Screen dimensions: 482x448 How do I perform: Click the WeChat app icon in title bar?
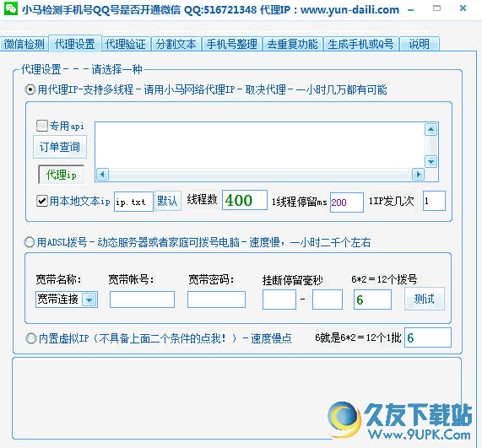11,8
